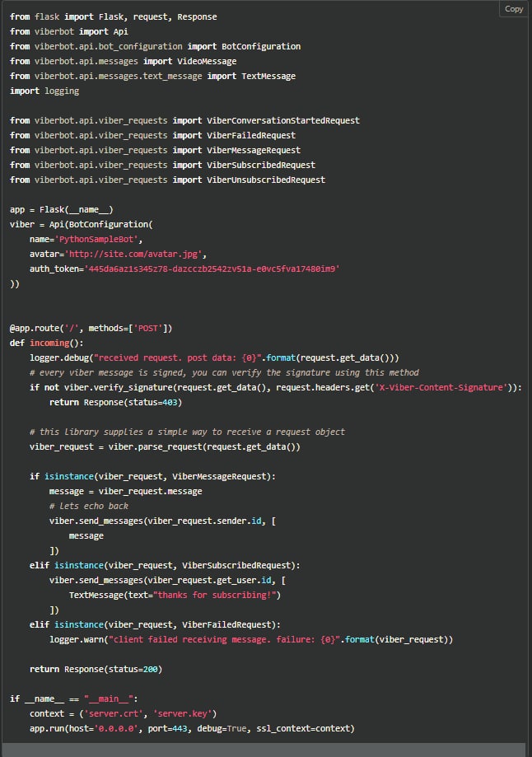Click the 'X-Viber-Content-Signature' header string

pyautogui.click(x=441, y=388)
